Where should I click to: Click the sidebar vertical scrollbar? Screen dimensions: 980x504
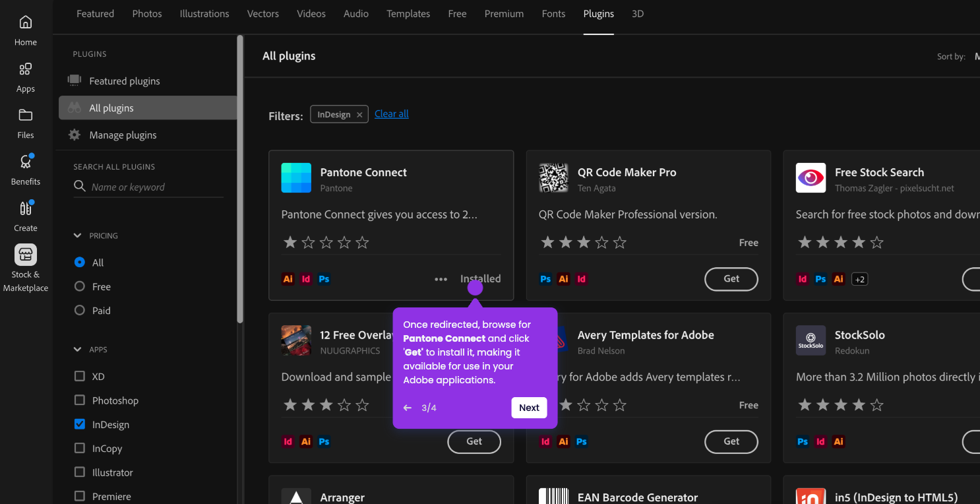point(240,178)
